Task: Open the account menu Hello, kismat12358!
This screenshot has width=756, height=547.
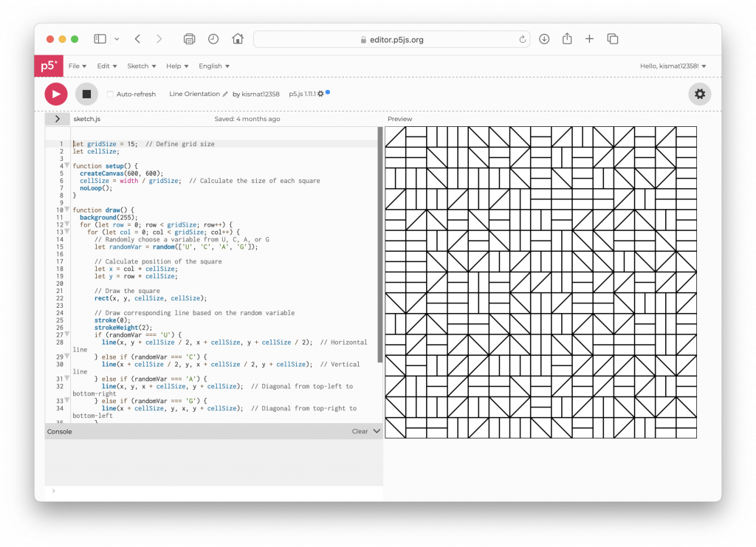Action: point(673,66)
